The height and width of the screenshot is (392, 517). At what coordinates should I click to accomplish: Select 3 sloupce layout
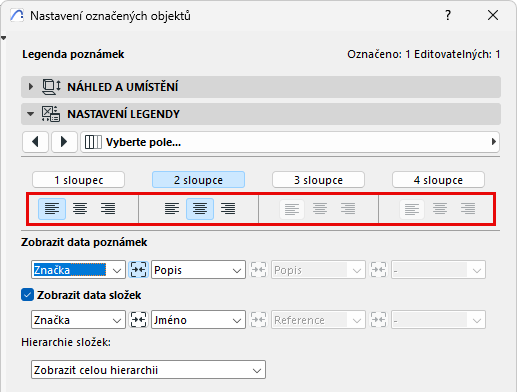tap(318, 180)
